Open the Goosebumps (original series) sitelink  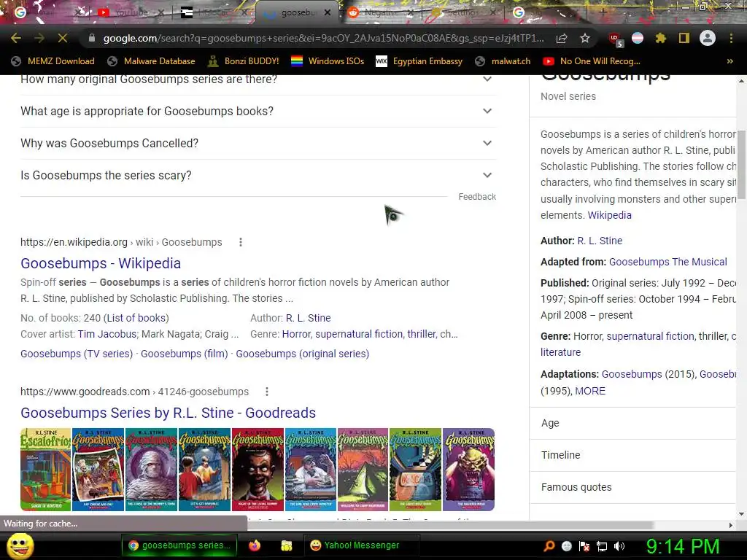303,354
